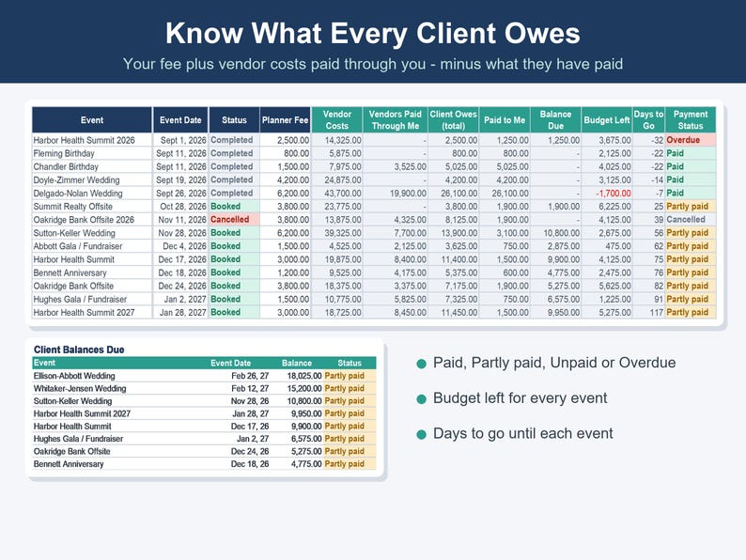Click 'Hughes Gala / Fundraiser' in balances list

[78, 439]
